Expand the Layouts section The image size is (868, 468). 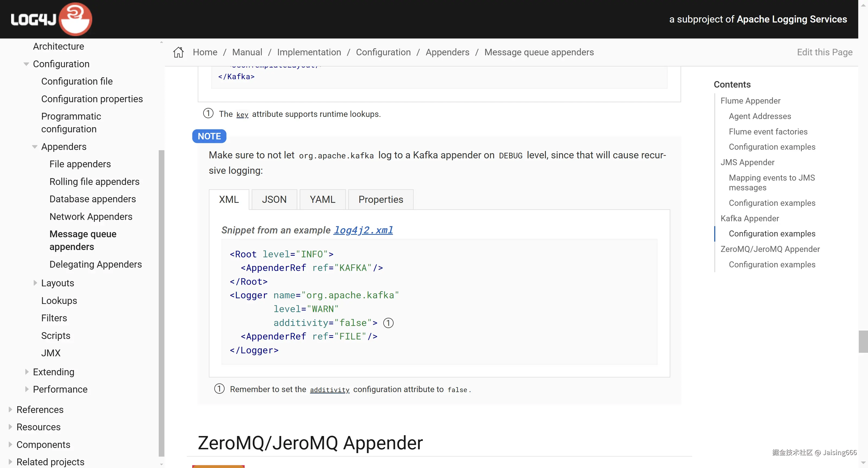click(35, 283)
